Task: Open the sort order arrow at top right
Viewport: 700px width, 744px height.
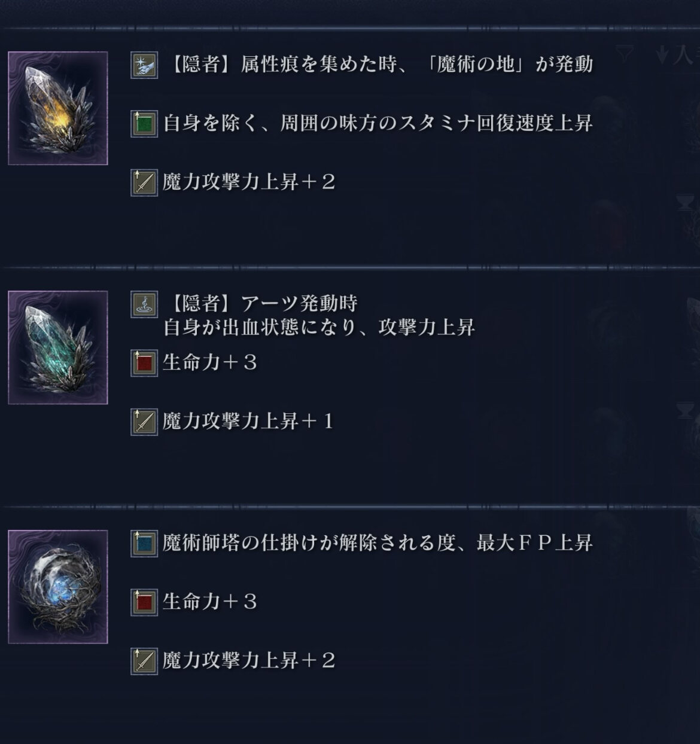Action: [x=662, y=56]
